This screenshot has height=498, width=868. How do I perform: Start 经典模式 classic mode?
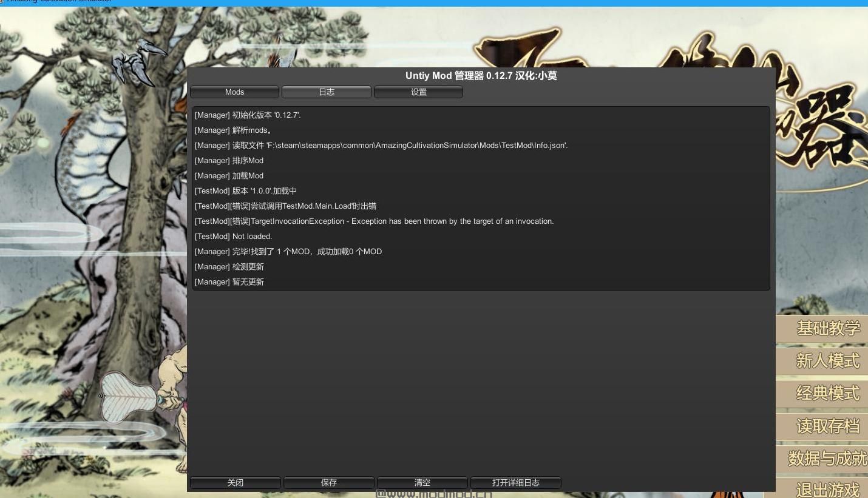822,394
